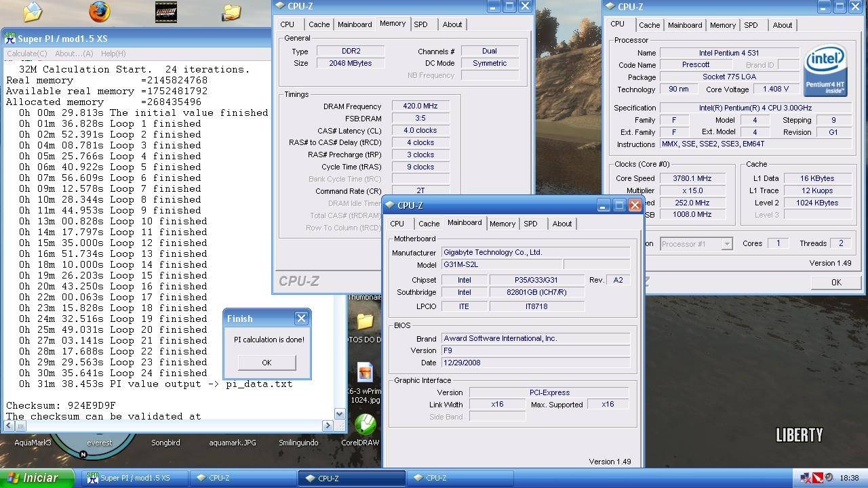Click Super PI vertical scrollbar down arrow

(339, 413)
